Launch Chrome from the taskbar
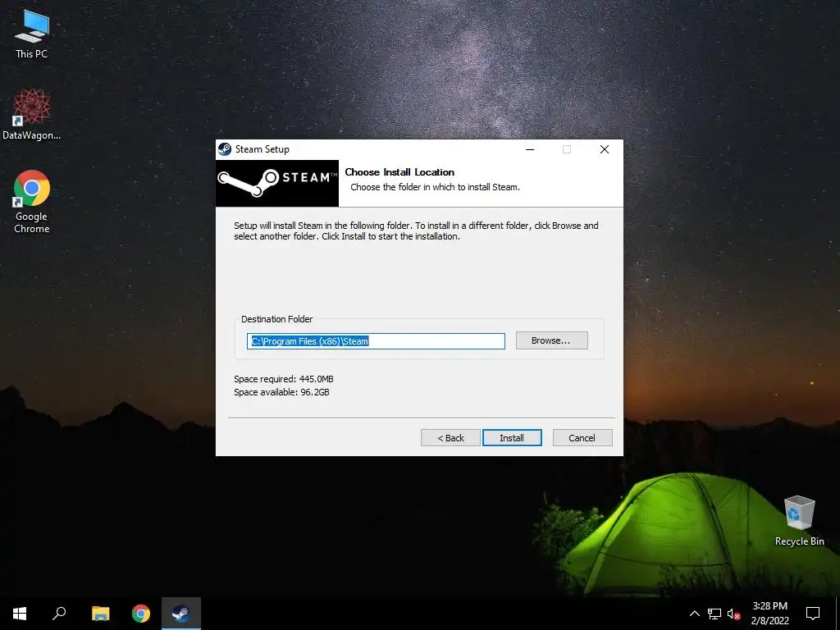Image resolution: width=840 pixels, height=630 pixels. coord(141,614)
